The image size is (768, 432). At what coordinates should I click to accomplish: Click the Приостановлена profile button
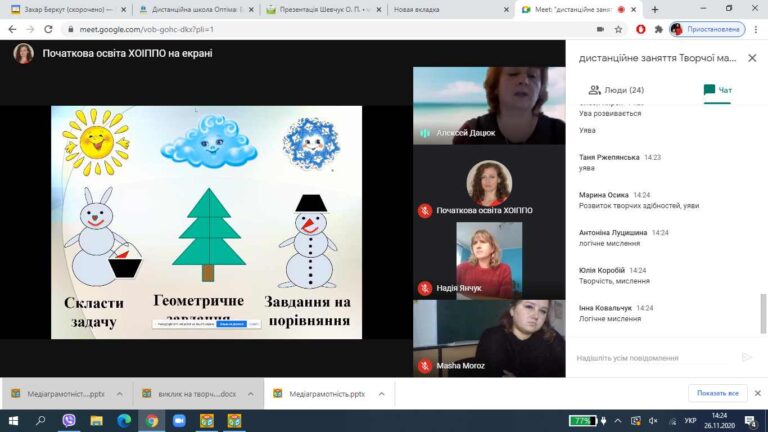pos(707,29)
